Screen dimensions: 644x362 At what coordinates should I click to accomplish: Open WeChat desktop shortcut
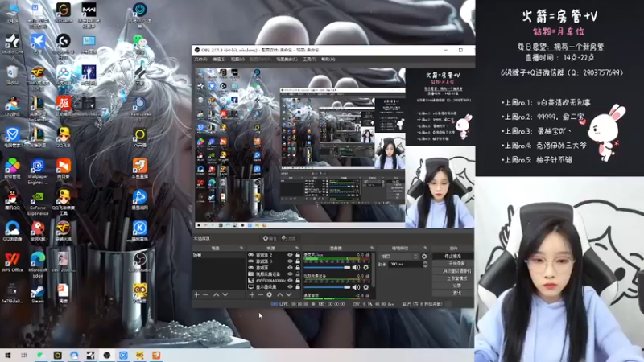point(139,43)
